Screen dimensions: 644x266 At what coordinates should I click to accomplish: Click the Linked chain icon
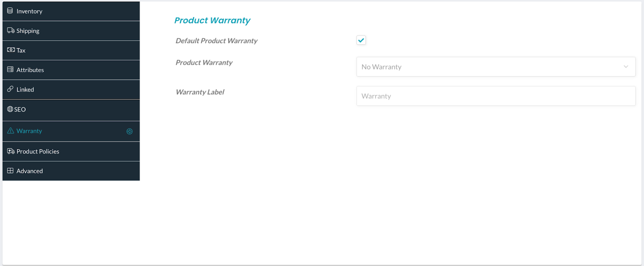[10, 89]
